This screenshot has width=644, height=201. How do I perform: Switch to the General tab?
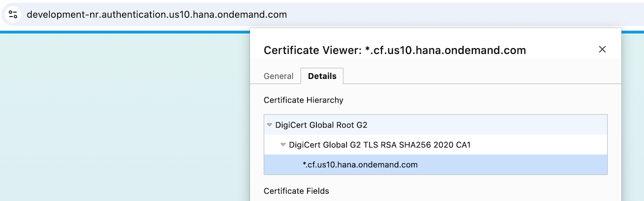coord(279,76)
